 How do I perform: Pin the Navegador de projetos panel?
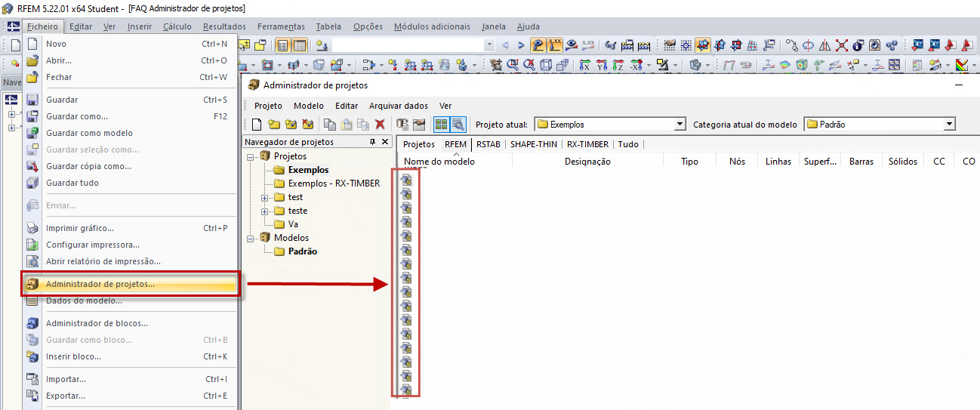pos(371,142)
